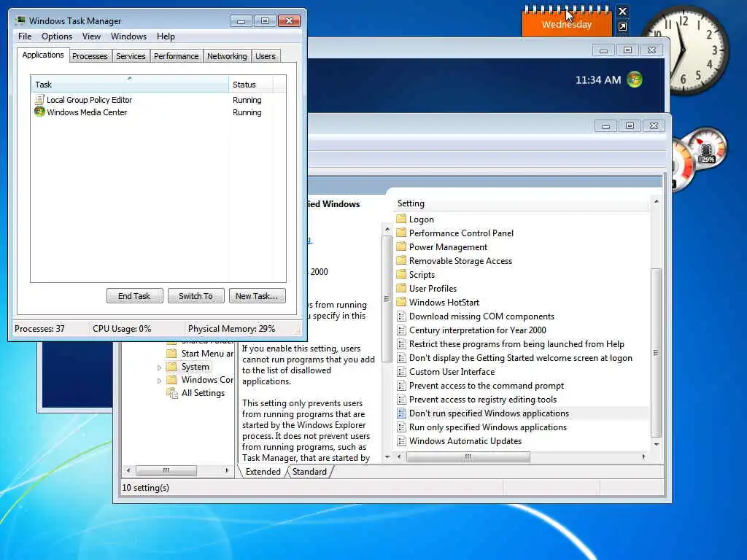747x560 pixels.
Task: Click description pane scroll-down arrow
Action: click(x=387, y=456)
